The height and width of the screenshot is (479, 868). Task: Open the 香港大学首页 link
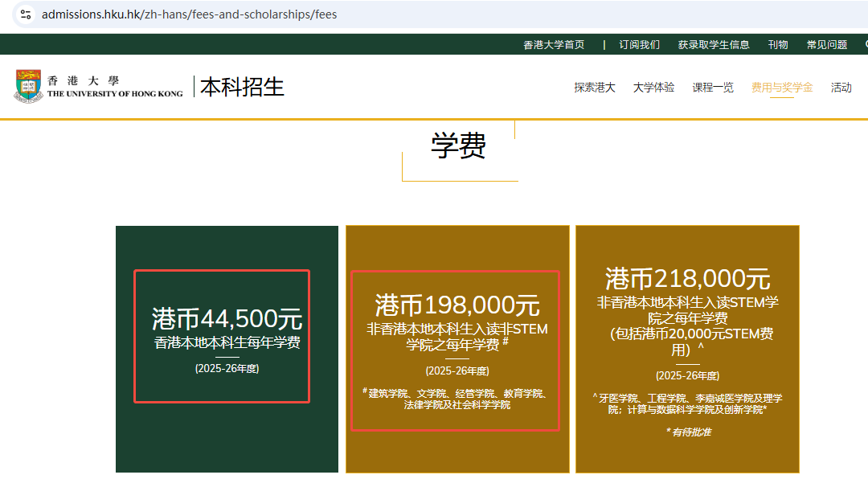(x=554, y=45)
